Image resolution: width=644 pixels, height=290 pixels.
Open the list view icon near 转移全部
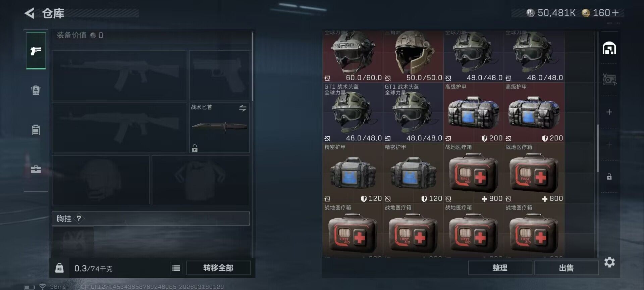[176, 268]
